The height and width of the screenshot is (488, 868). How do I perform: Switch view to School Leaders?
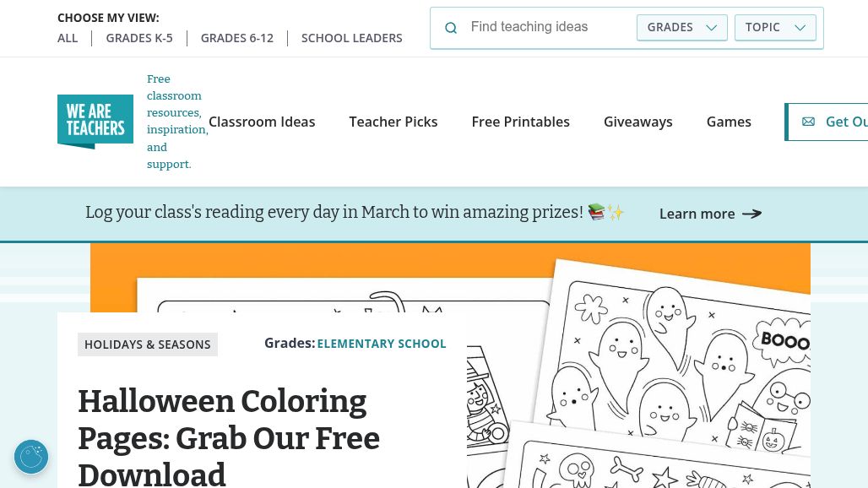(351, 38)
